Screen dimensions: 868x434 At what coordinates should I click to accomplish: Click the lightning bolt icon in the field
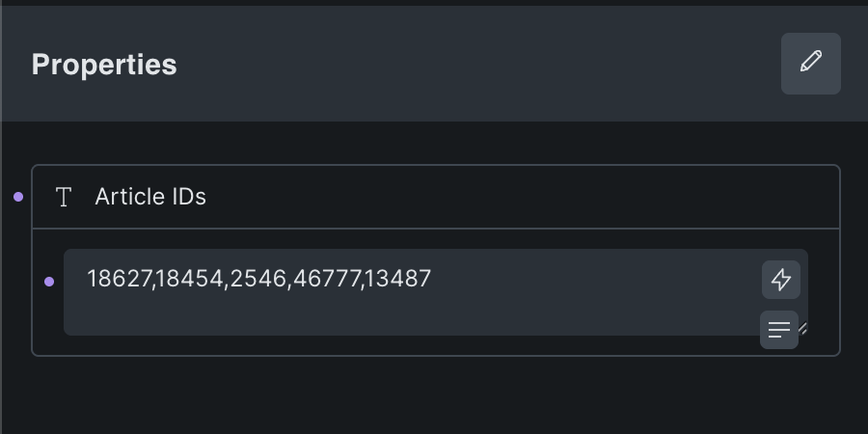(780, 280)
